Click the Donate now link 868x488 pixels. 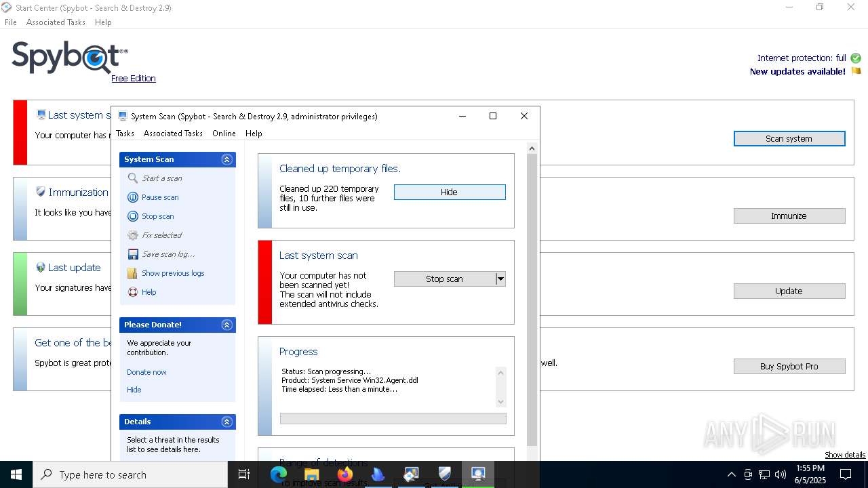click(146, 372)
